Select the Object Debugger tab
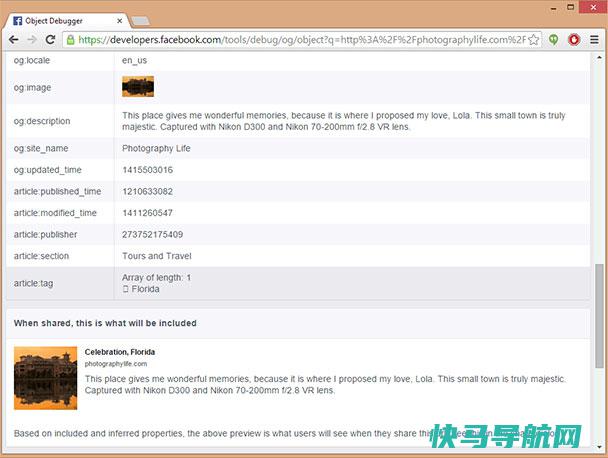 click(67, 21)
